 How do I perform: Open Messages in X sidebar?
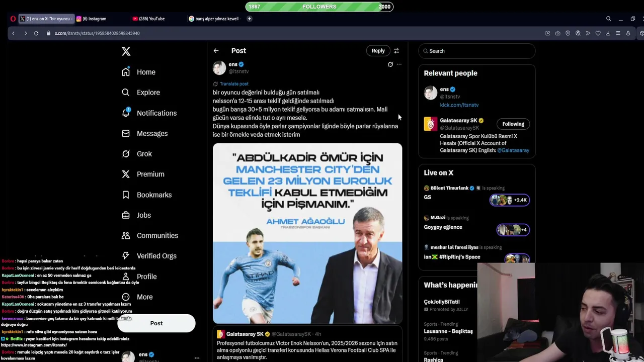[145, 133]
